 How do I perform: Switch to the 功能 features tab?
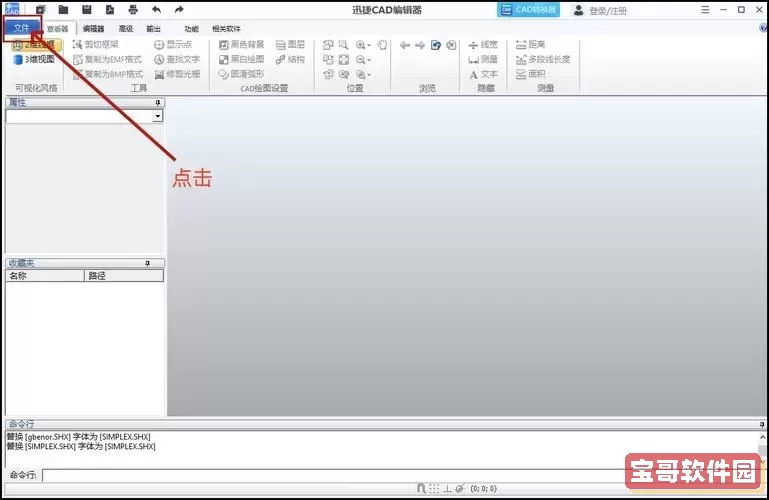pyautogui.click(x=191, y=29)
